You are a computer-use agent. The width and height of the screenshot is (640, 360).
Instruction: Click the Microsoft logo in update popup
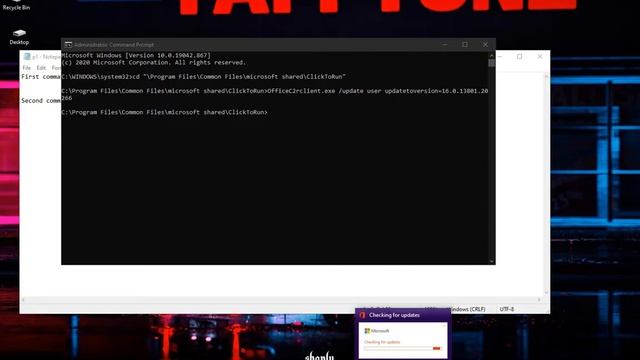[377, 331]
